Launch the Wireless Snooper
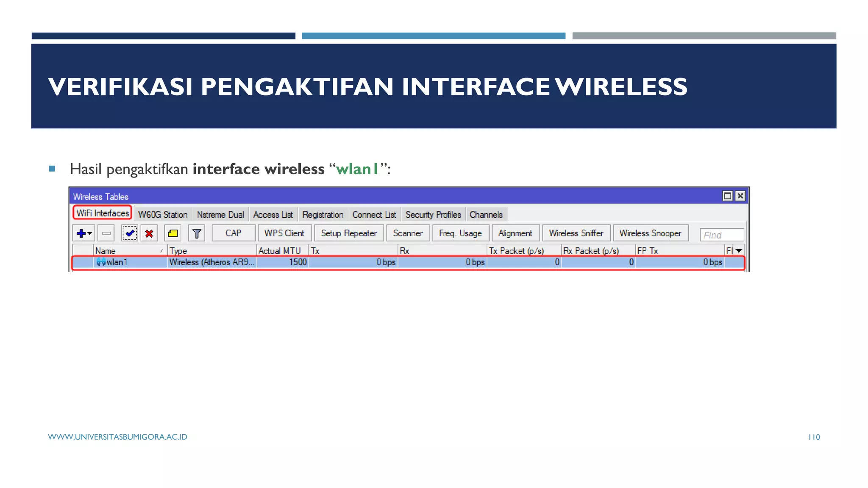Screen dimensions: 868x488 tap(651, 233)
